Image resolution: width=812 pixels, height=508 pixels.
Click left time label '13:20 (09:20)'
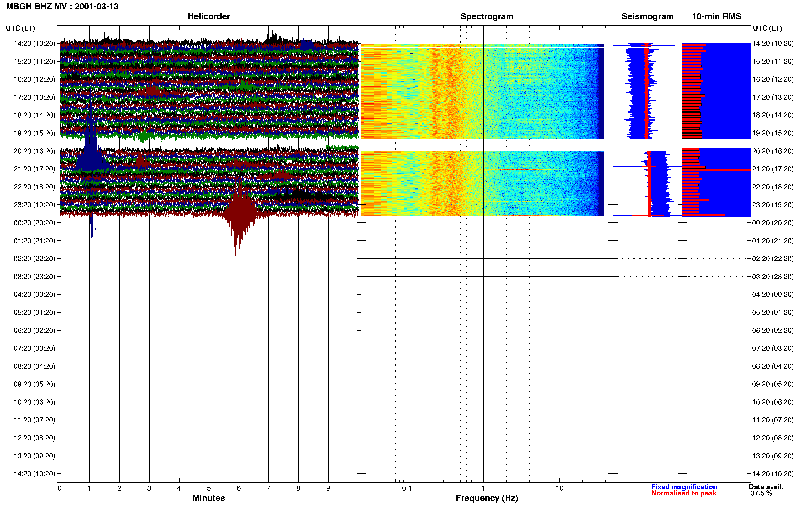[x=34, y=456]
